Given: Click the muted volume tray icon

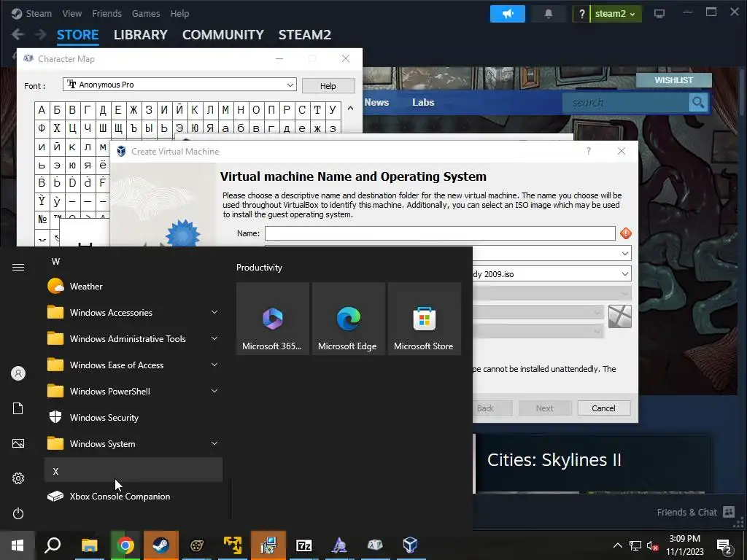Looking at the screenshot, I should click(x=652, y=545).
